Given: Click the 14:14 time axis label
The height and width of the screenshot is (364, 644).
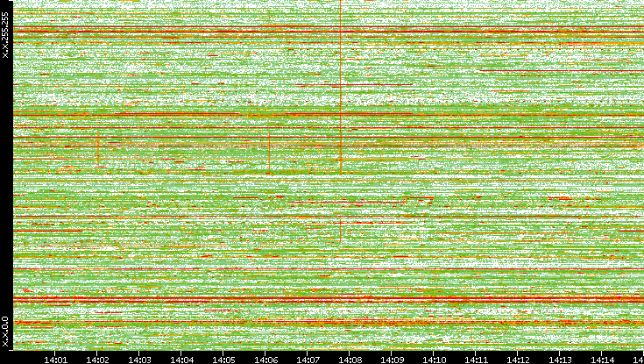Looking at the screenshot, I should pyautogui.click(x=602, y=360).
